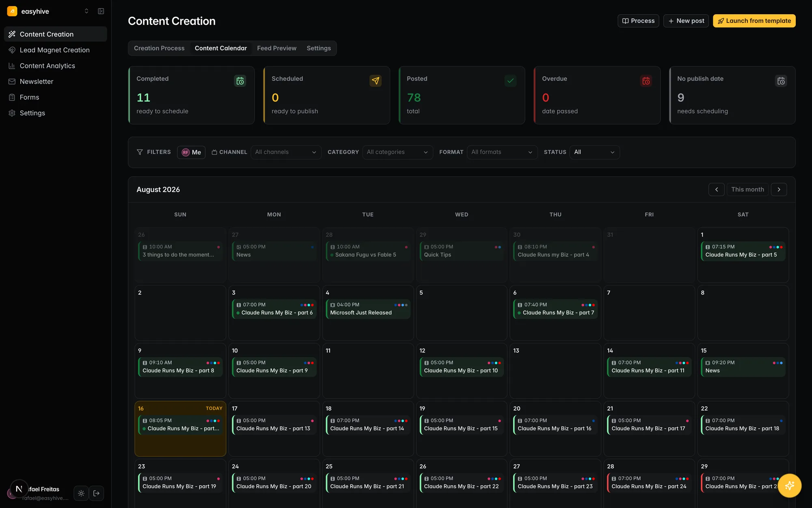Open Claude Runs My Biz - part 5
The width and height of the screenshot is (812, 508).
pos(743,251)
